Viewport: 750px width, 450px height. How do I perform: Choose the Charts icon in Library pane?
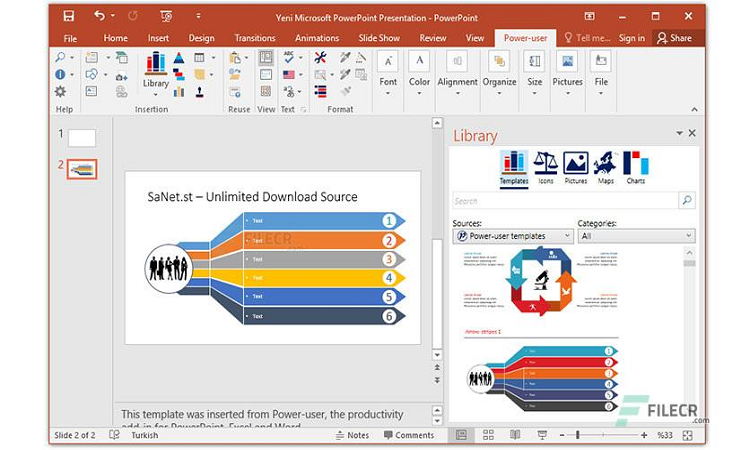[635, 169]
